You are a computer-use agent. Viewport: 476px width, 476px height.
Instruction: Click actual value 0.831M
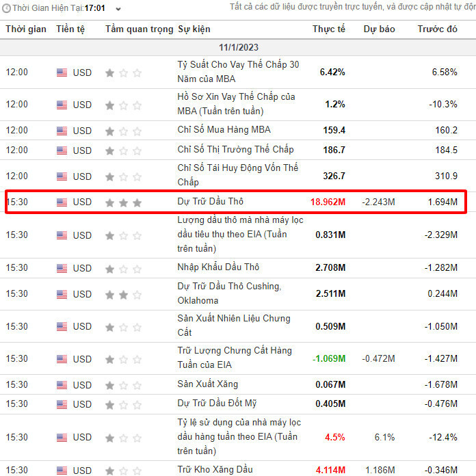(x=330, y=235)
